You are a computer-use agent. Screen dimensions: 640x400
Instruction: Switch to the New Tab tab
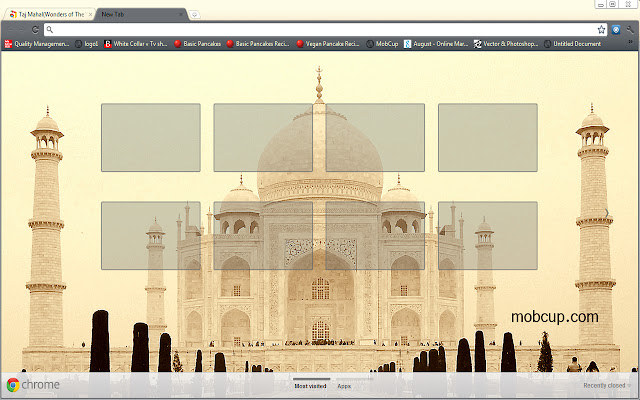[141, 14]
